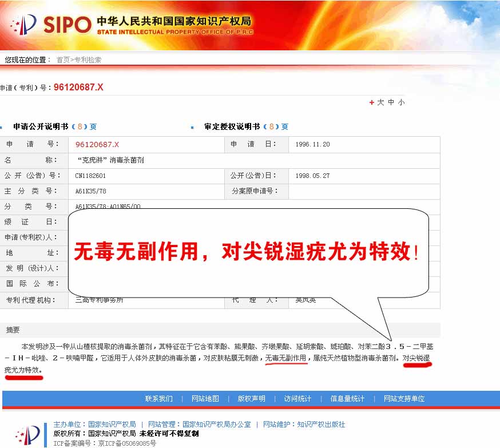Open 信息量统计 in footer bar

click(347, 399)
